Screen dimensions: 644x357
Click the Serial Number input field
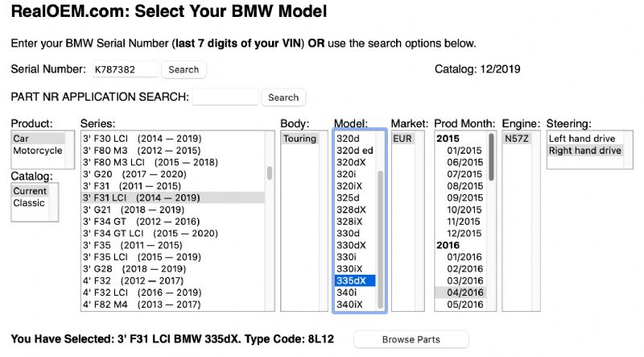(125, 70)
